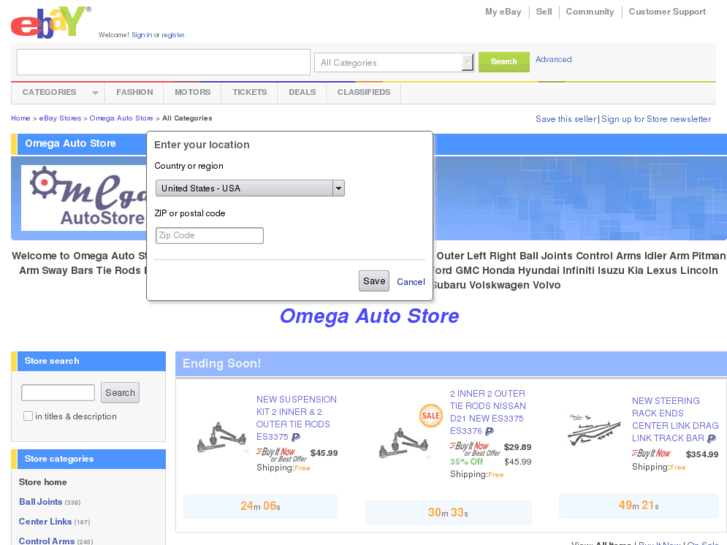Open the Nissan D21 tie rods thumbnail

[x=404, y=442]
